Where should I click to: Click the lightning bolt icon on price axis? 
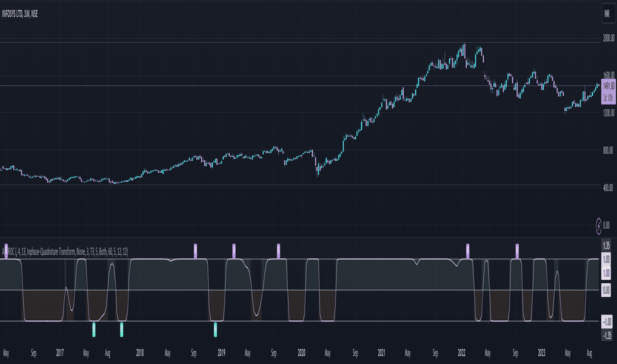[x=599, y=226]
